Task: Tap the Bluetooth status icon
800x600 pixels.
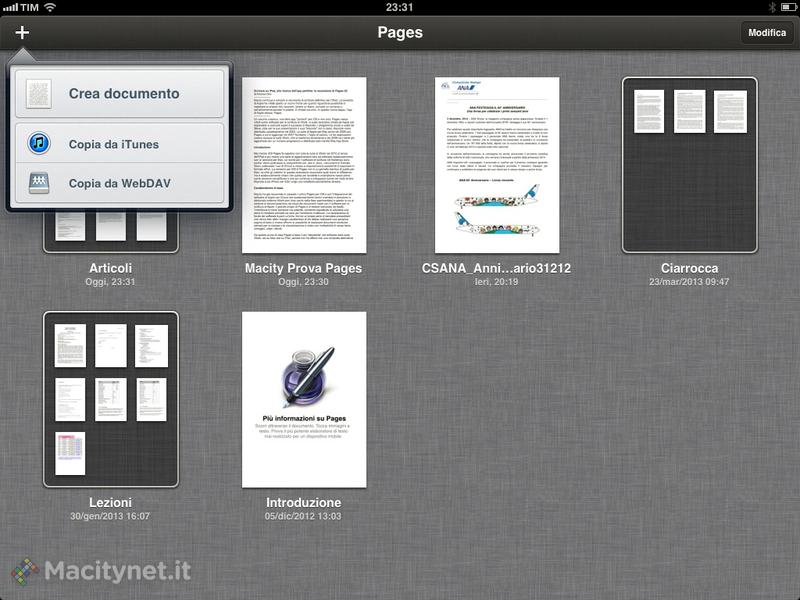Action: click(772, 7)
